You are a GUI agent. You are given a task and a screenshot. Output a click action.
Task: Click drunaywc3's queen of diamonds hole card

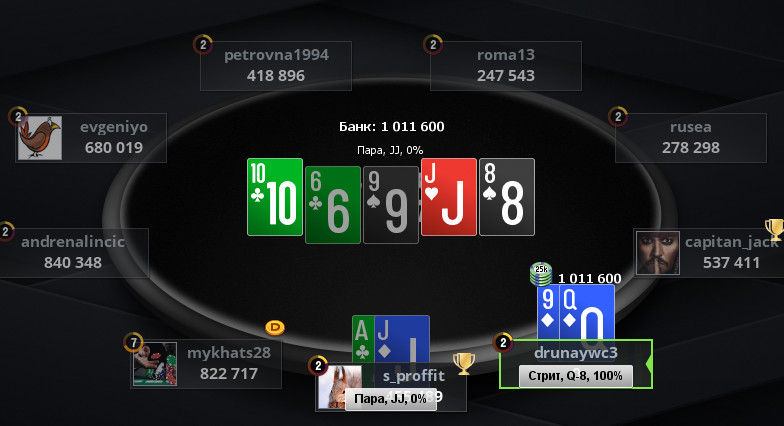click(x=587, y=313)
